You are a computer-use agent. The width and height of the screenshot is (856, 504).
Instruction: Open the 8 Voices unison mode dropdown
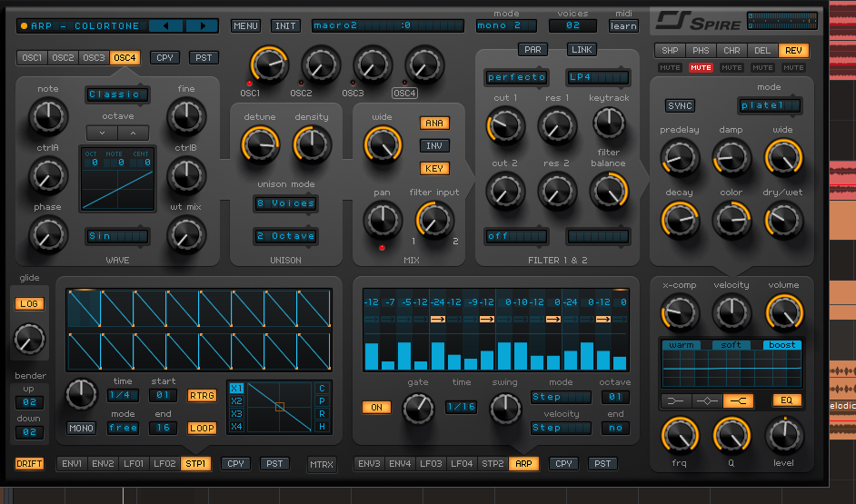(x=285, y=203)
